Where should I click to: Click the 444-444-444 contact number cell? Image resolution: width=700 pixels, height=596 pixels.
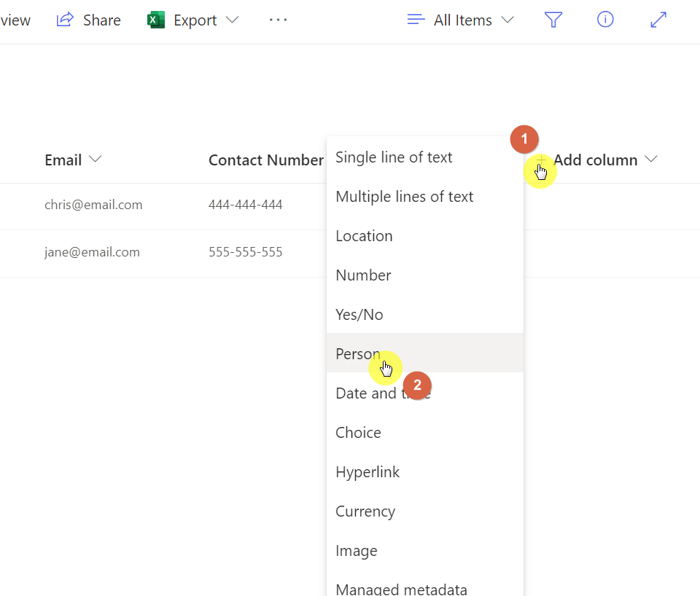[246, 205]
